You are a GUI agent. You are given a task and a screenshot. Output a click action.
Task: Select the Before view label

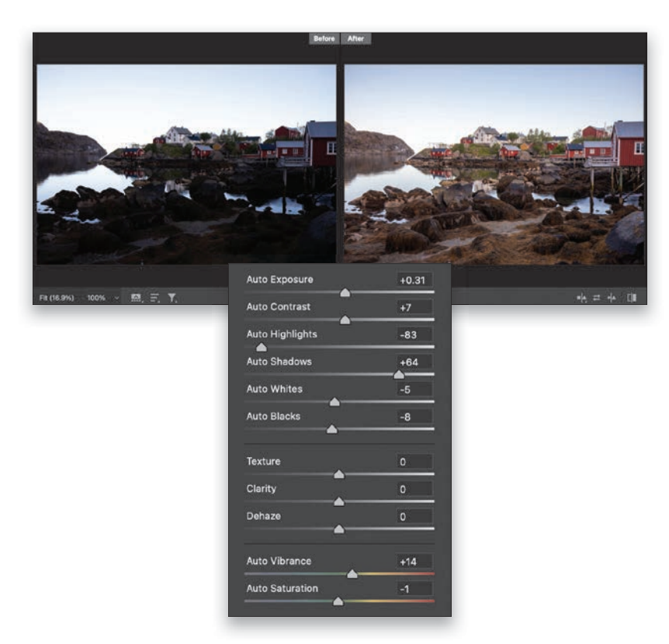(x=324, y=39)
